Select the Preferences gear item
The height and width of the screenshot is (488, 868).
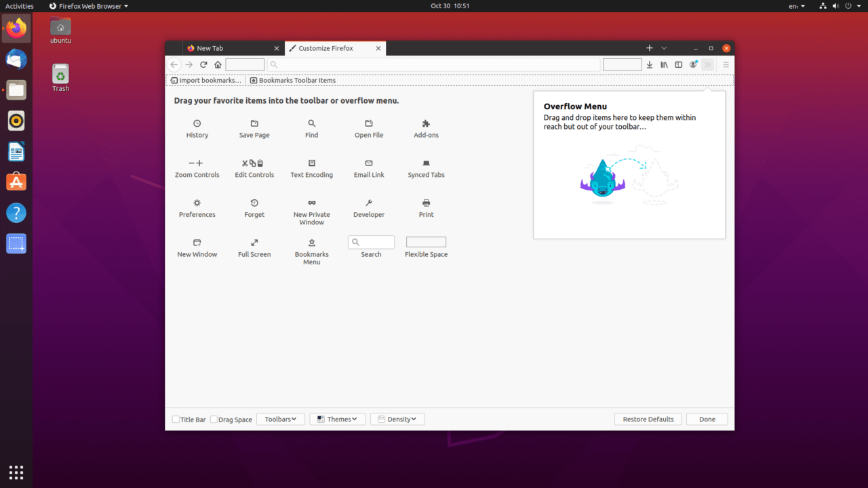coord(197,209)
